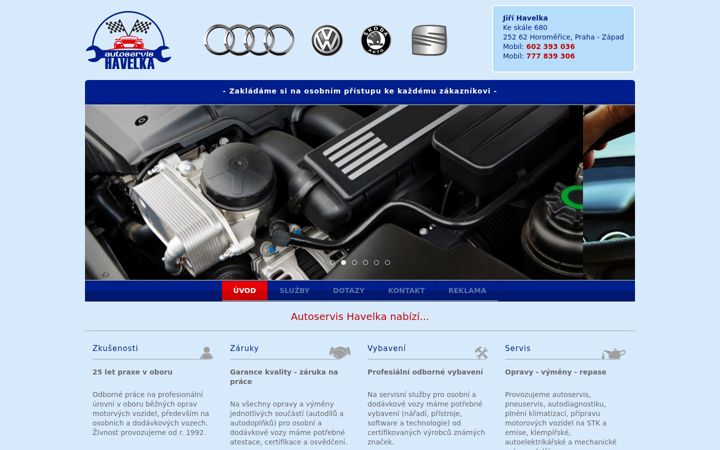Open the SLUŽBY menu tab
Screen dimensions: 720x450
[294, 291]
